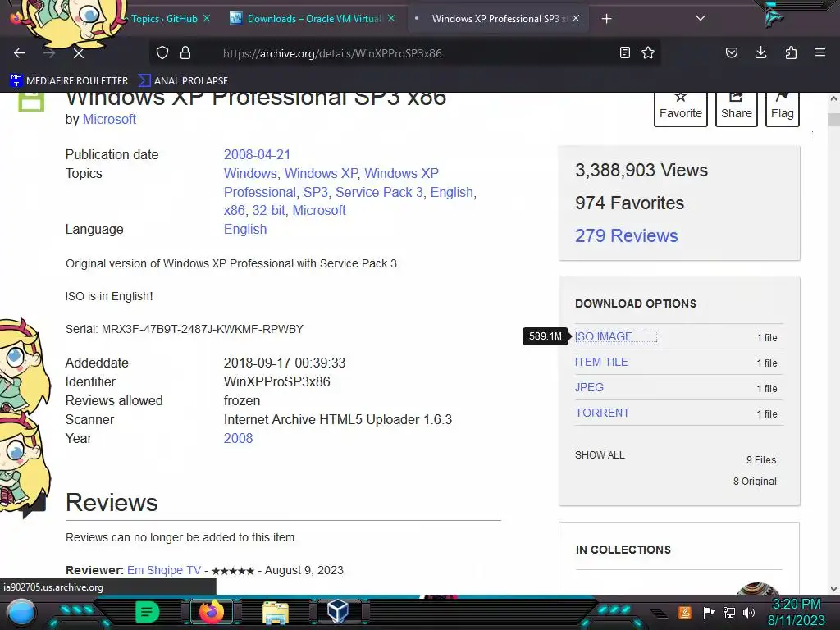The width and height of the screenshot is (840, 630).
Task: Toggle reader view icon
Action: tap(624, 52)
